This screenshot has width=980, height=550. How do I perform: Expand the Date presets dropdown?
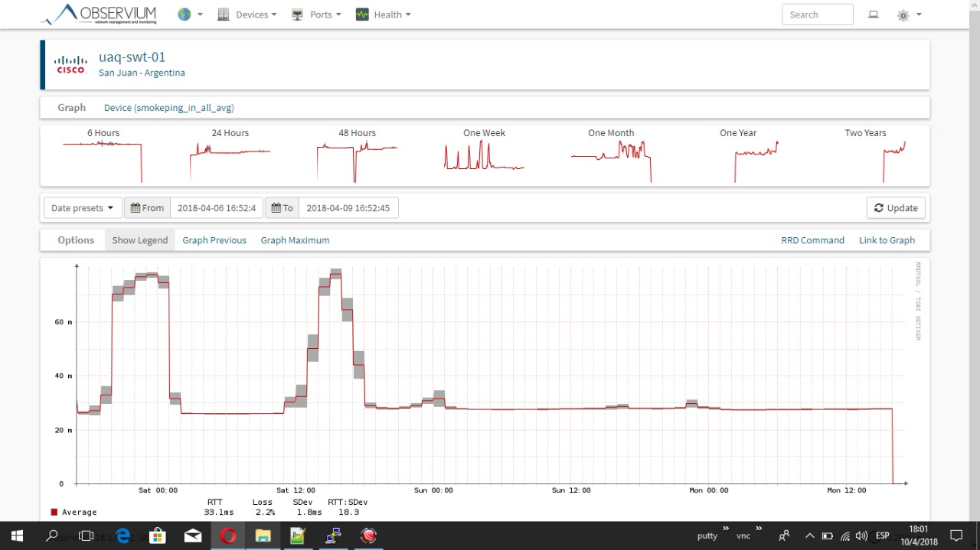[x=82, y=208]
